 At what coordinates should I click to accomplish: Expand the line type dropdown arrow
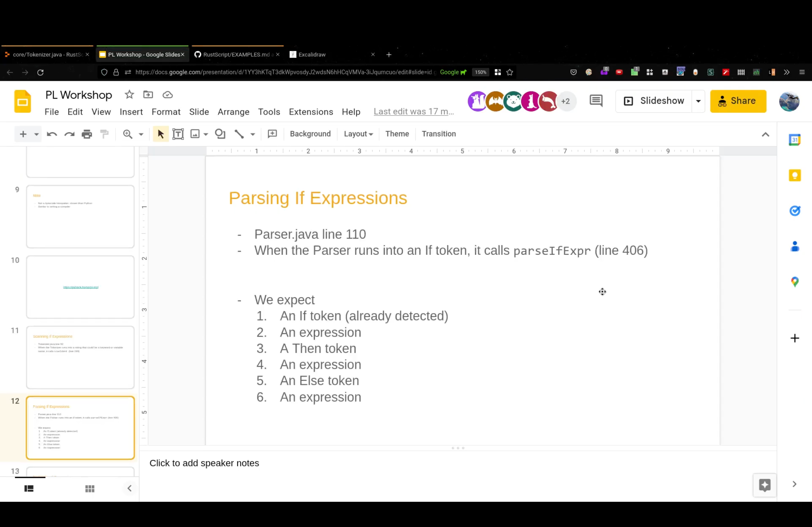pos(253,134)
